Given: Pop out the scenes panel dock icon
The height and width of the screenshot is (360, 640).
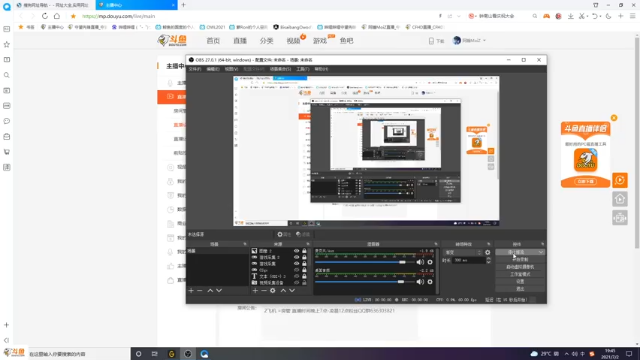Looking at the screenshot, I should coord(245,244).
